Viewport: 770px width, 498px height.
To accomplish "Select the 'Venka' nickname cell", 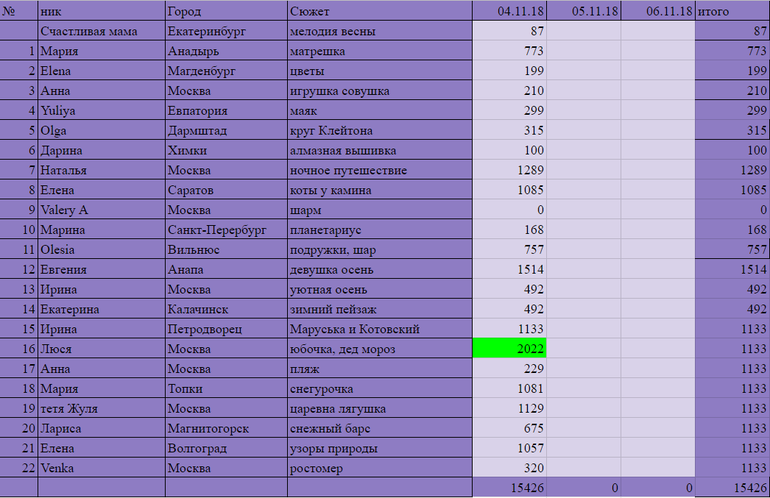I will pos(101,467).
